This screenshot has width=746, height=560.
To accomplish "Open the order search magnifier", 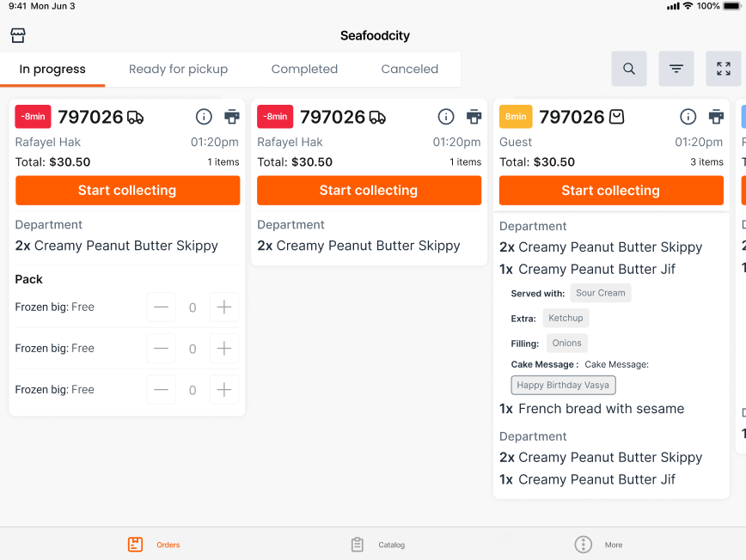I will click(629, 69).
